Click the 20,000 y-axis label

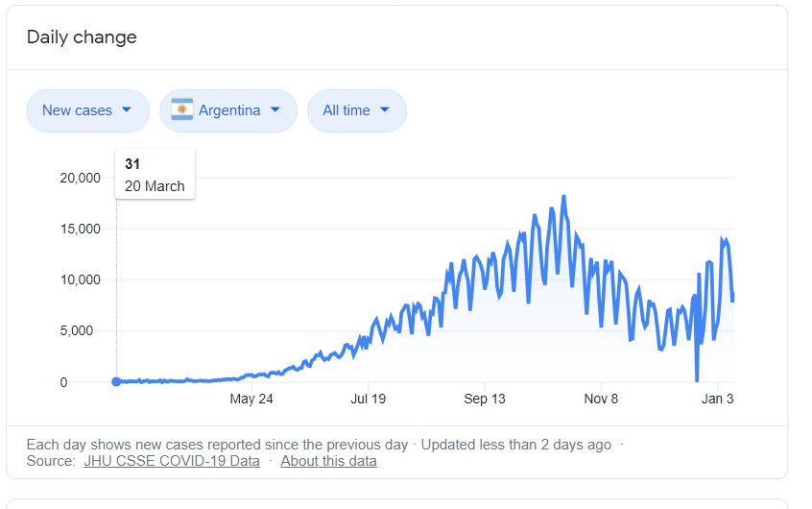pos(80,178)
